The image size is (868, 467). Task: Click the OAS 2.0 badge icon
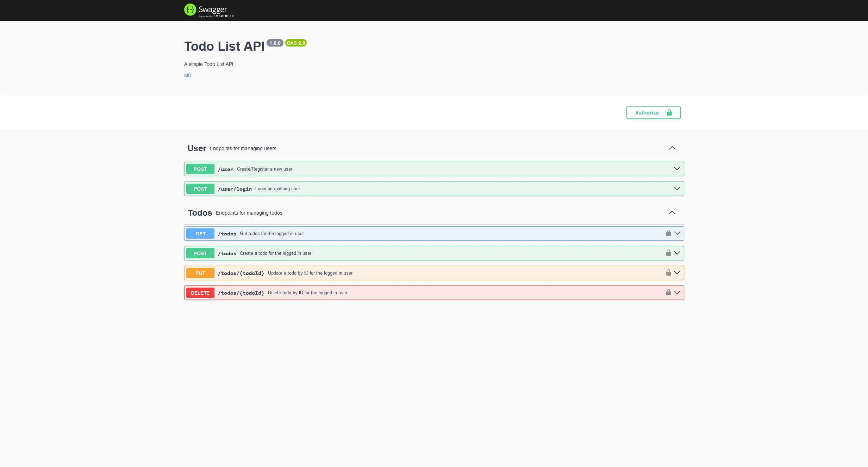(296, 43)
